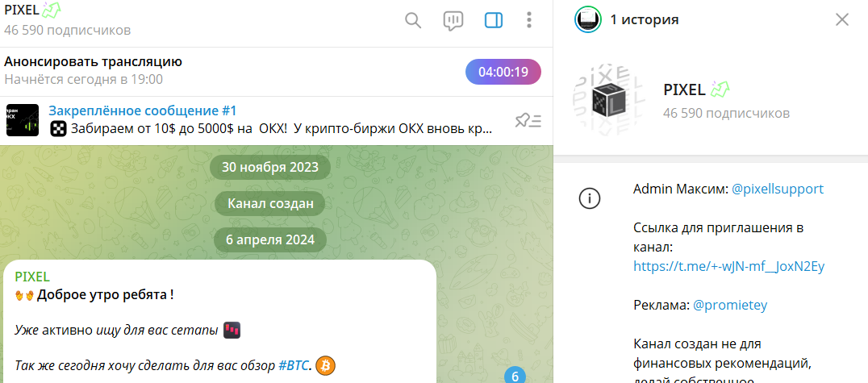Viewport: 868px width, 383px height.
Task: Click the PIXEL channel title in header
Action: [22, 10]
